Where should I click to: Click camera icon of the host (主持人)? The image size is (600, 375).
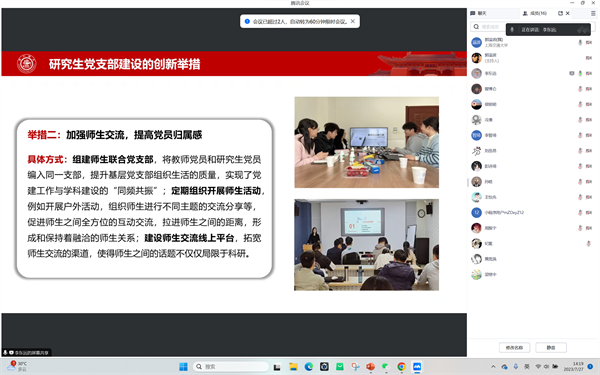pos(589,58)
